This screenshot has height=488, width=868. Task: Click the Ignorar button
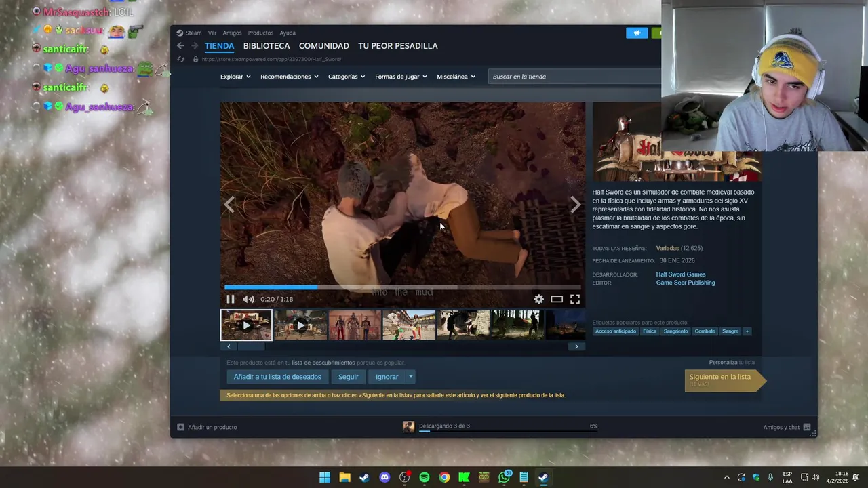pos(387,377)
